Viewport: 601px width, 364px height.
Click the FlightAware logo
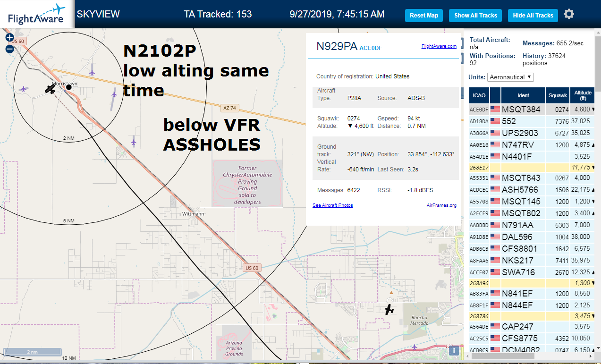[x=37, y=14]
